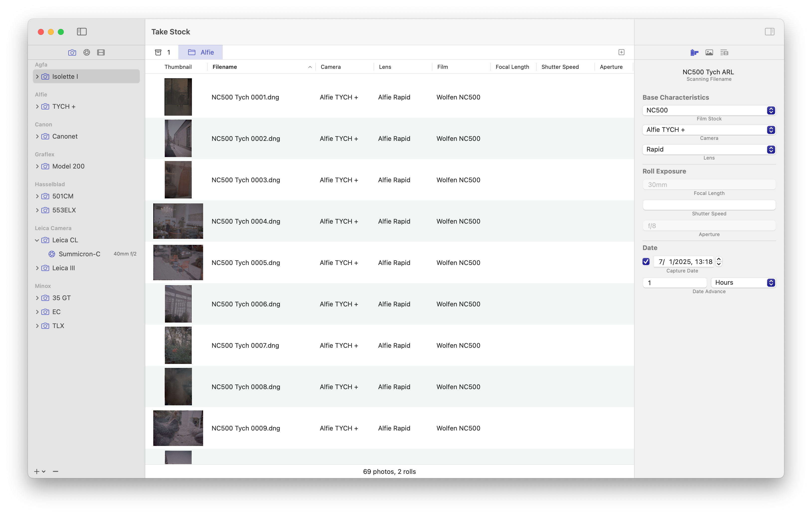Click Alfie TYCH + in the 0008 row
This screenshot has height=515, width=812.
point(339,387)
